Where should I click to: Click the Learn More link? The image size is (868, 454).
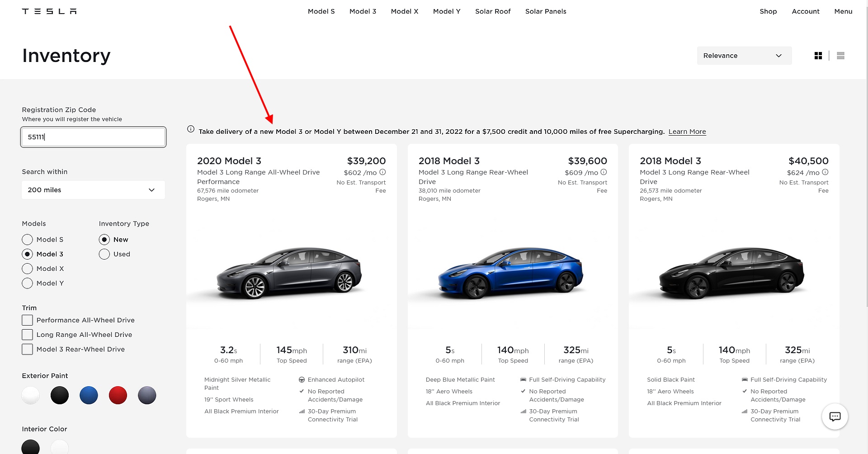(687, 132)
